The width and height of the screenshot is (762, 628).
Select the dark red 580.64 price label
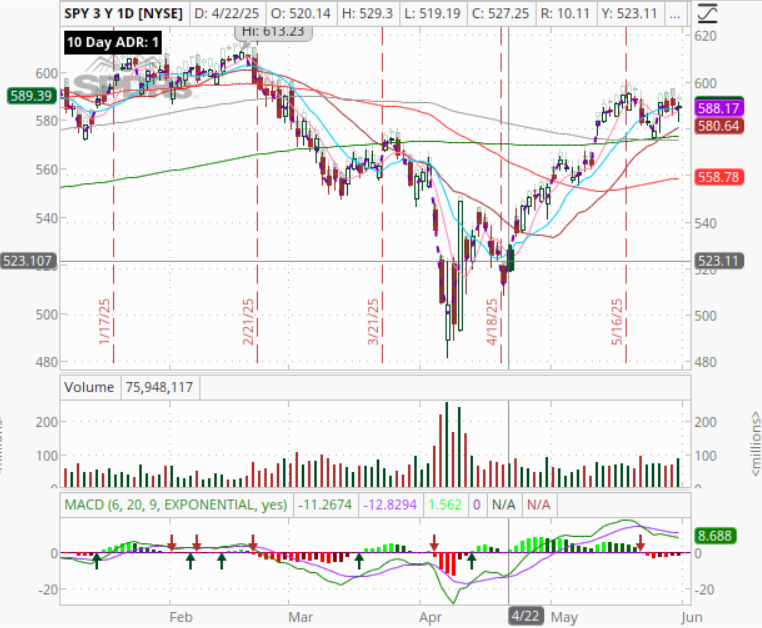[718, 126]
